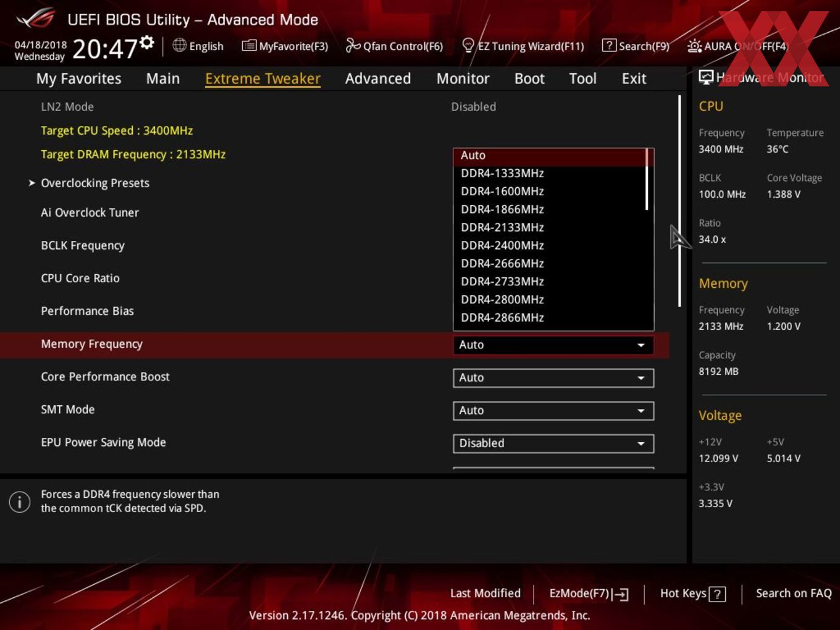This screenshot has height=630, width=840.
Task: Click the Memory Capacity 8192 MB value
Action: coord(718,371)
